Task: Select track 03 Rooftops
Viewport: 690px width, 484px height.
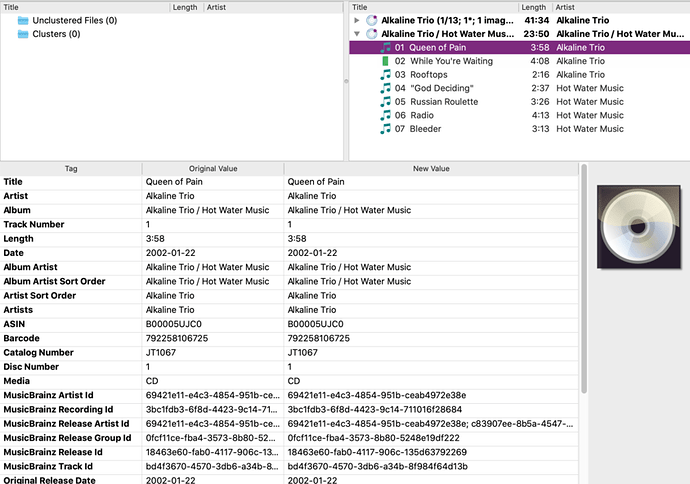Action: [520, 75]
